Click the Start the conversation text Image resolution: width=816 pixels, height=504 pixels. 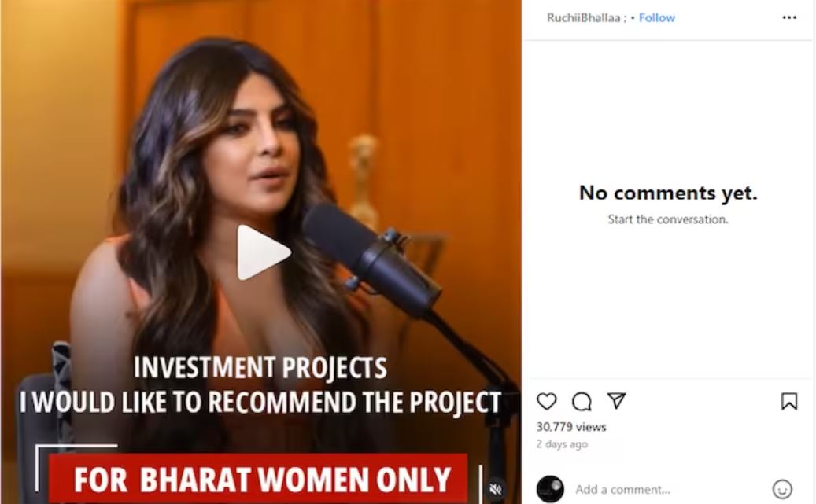click(x=668, y=219)
